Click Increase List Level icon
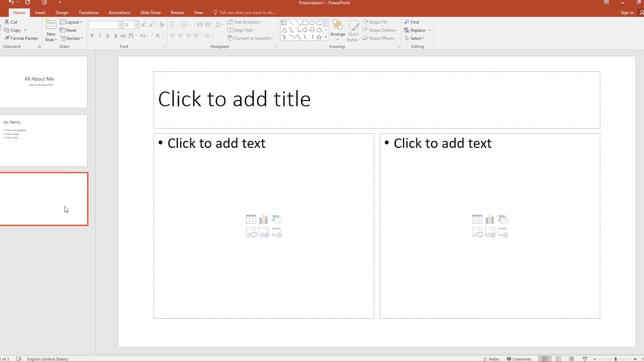The width and height of the screenshot is (644, 362). click(x=207, y=25)
